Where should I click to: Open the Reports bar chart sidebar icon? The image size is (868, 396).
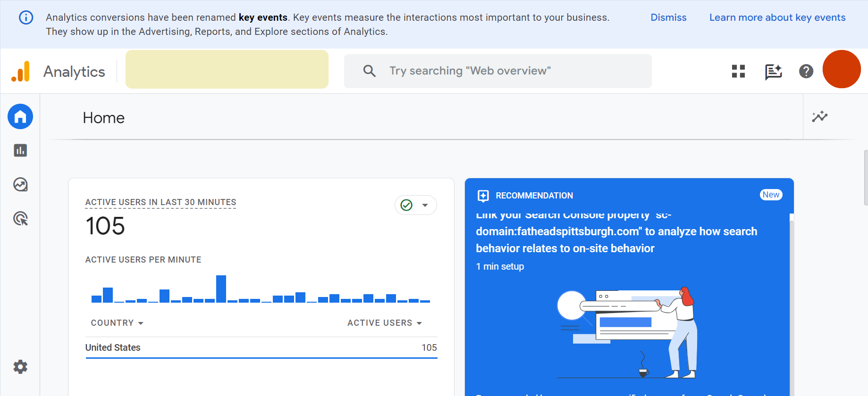[x=20, y=150]
